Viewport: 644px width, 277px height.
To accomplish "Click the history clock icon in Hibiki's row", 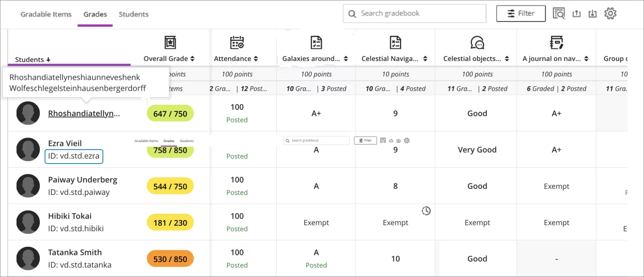I will [x=426, y=211].
